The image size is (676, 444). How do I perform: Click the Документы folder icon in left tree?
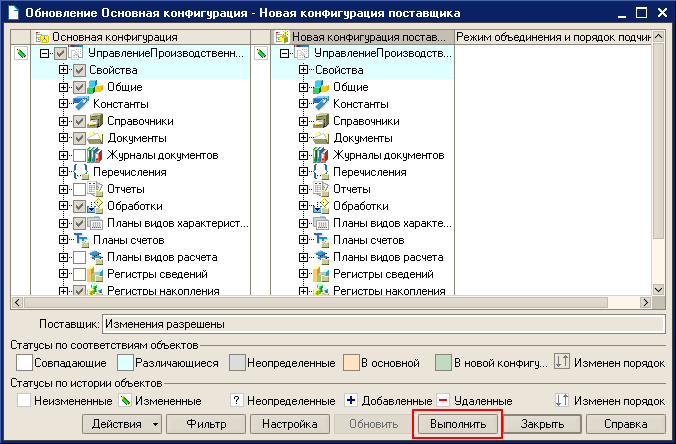tap(95, 138)
